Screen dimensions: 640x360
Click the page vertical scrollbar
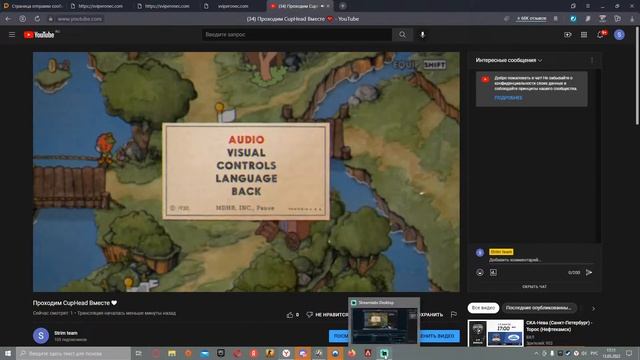coord(637,76)
